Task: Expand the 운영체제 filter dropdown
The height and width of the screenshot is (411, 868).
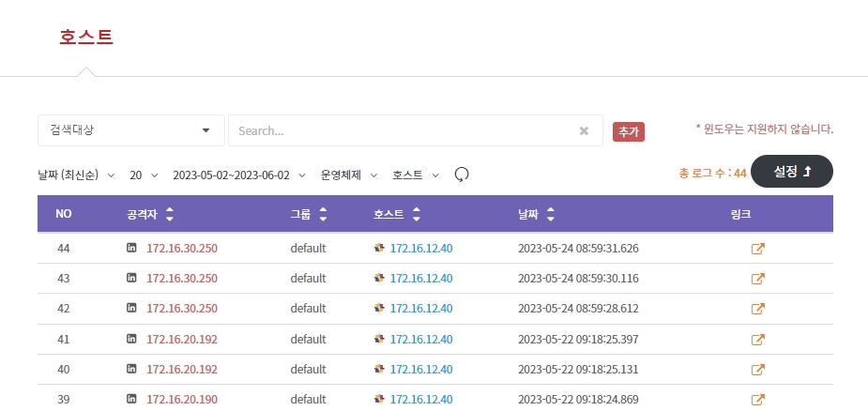Action: point(348,175)
